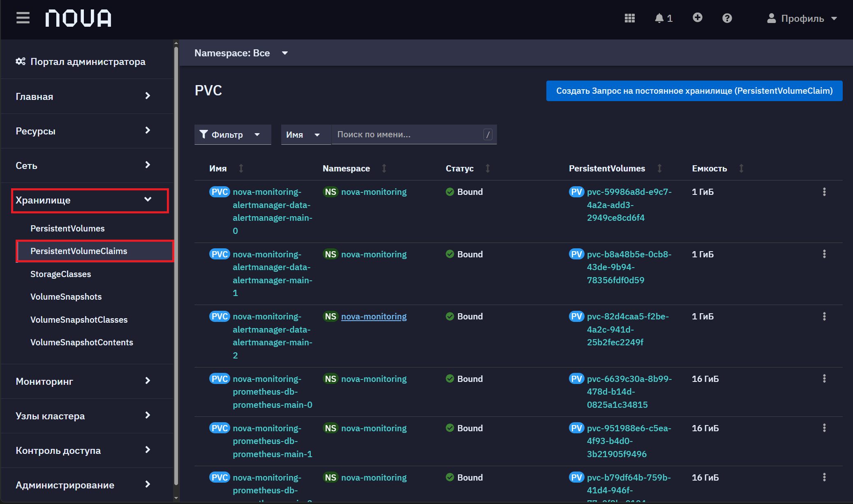Collapse the Хранилище sidebar section
The image size is (853, 504).
coord(90,200)
